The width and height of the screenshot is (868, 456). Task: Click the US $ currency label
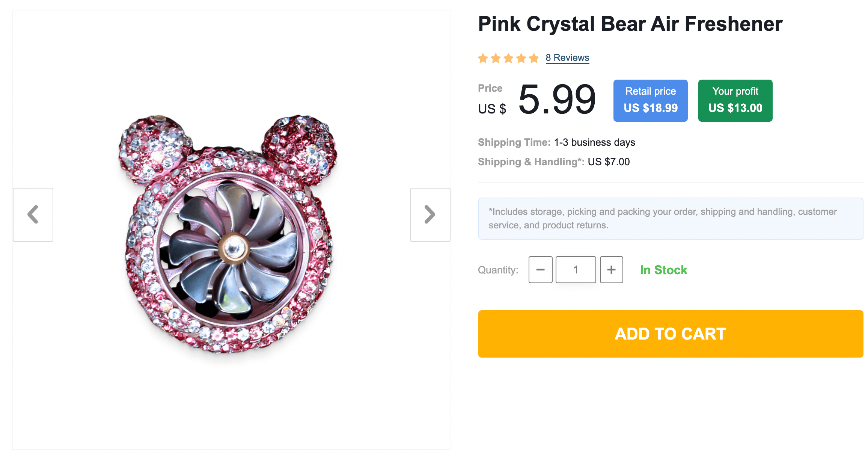(x=492, y=109)
